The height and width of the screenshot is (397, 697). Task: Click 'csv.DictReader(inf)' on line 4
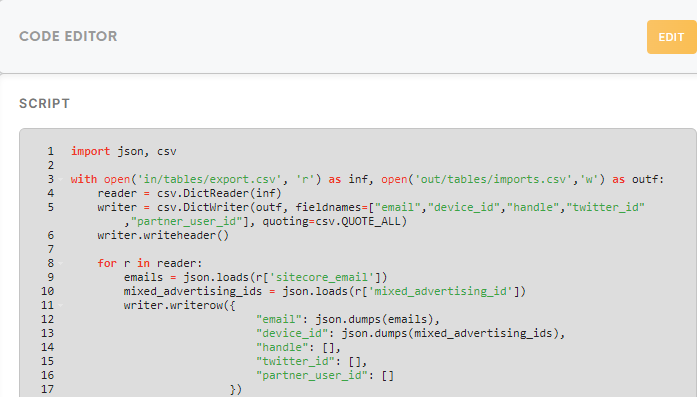219,193
